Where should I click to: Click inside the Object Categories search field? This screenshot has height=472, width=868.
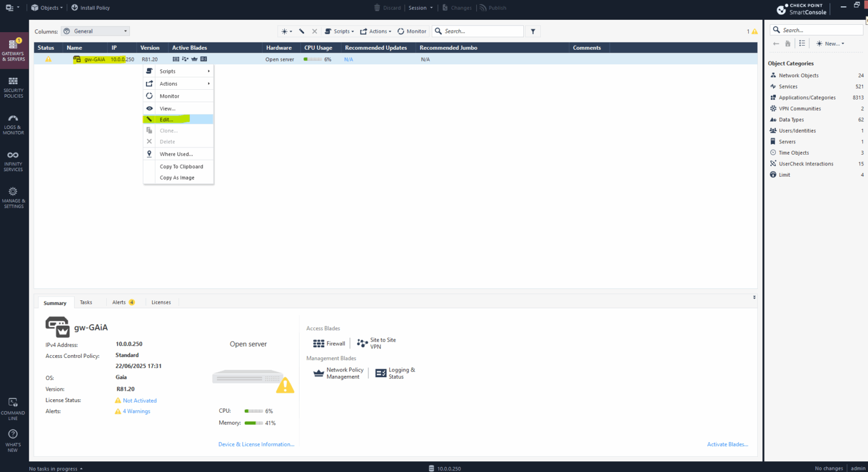817,29
